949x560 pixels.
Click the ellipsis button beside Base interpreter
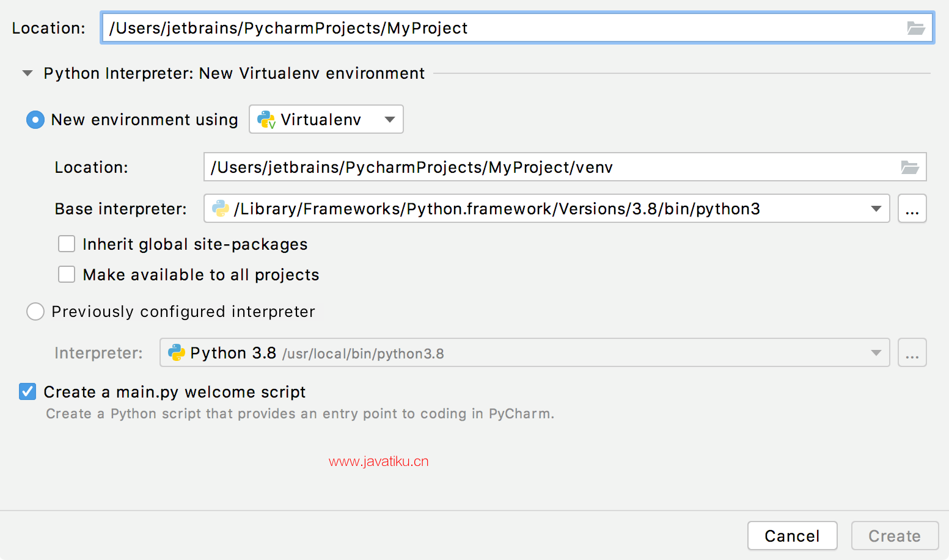(x=912, y=209)
